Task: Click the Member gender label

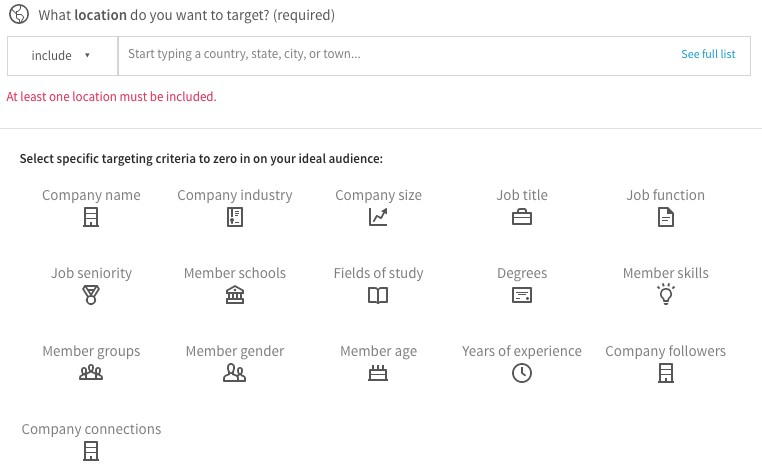Action: pos(235,351)
